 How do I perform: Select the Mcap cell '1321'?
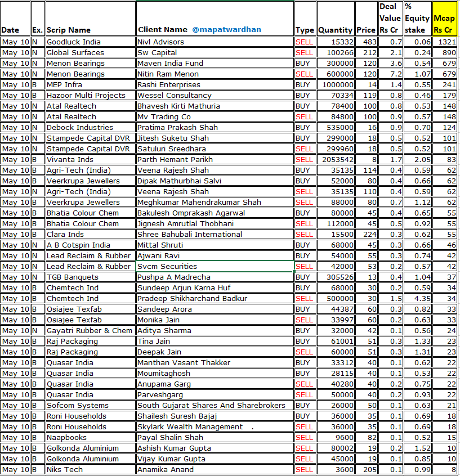pos(444,42)
